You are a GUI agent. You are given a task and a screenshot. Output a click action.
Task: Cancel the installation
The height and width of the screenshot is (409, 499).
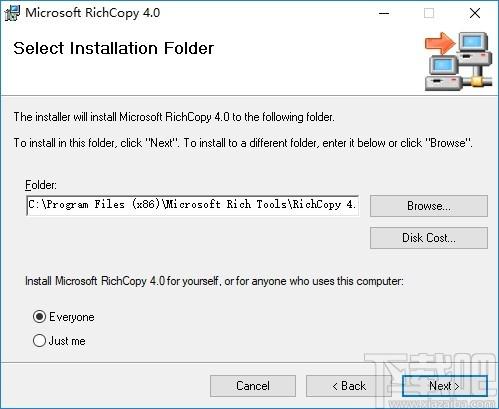(x=253, y=386)
